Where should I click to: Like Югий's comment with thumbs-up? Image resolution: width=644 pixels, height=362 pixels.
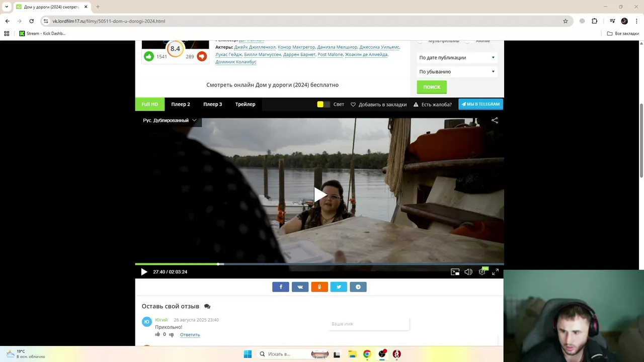pyautogui.click(x=157, y=334)
